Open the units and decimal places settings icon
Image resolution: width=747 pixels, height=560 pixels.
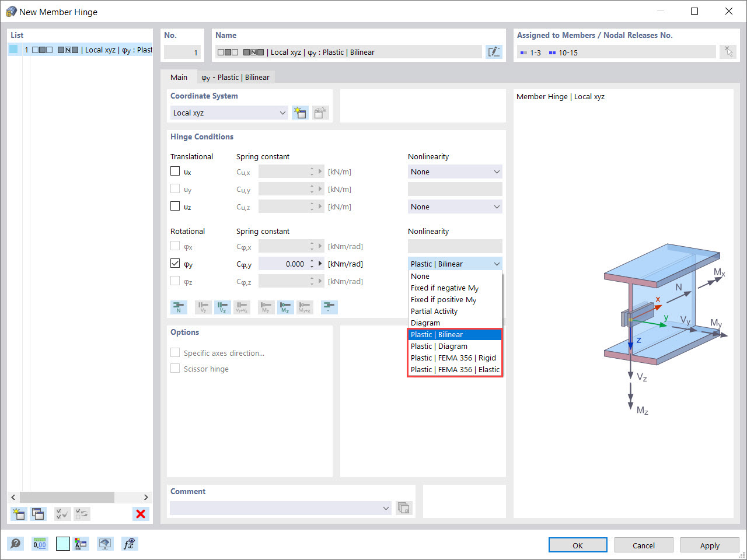coord(39,543)
